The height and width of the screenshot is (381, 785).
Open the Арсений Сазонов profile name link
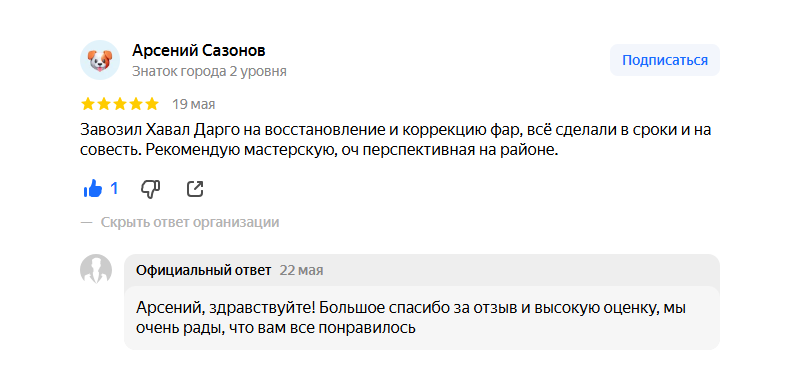pos(199,50)
